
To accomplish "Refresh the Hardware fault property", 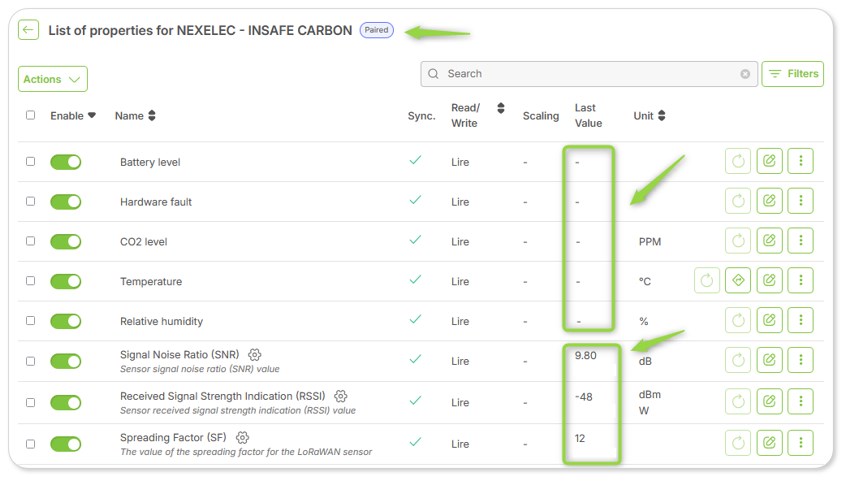I will [x=738, y=201].
